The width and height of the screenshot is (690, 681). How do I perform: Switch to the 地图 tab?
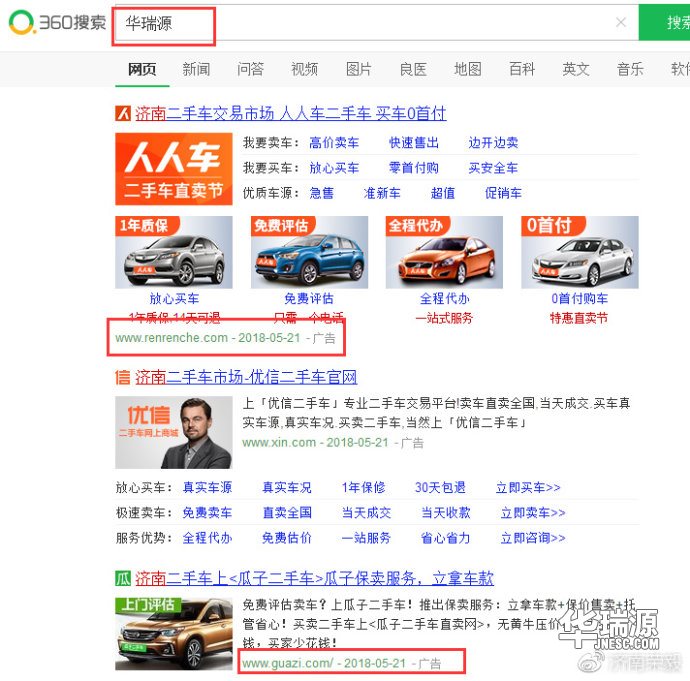467,69
